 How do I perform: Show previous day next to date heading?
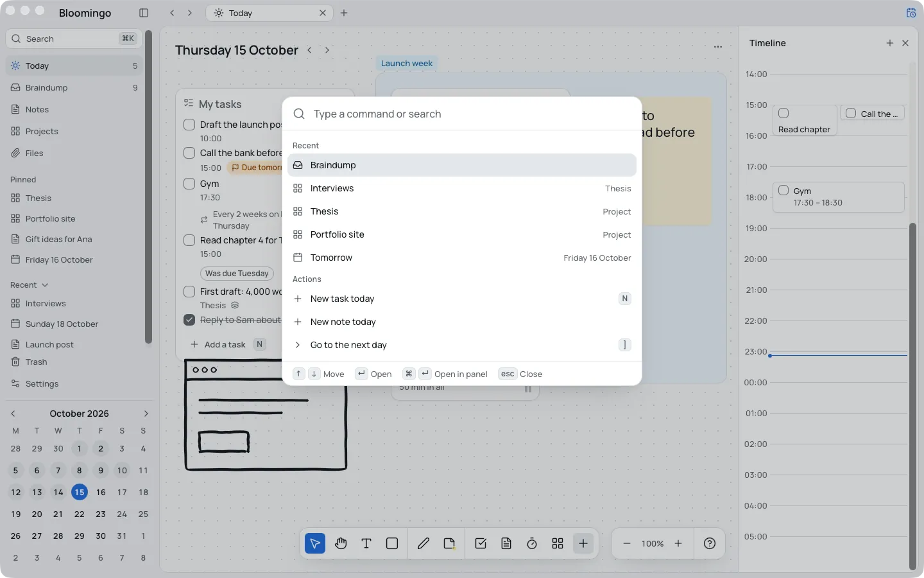pos(309,50)
